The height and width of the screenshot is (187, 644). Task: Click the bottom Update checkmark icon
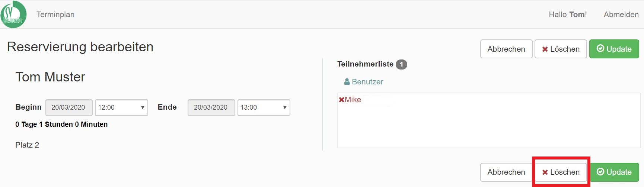pyautogui.click(x=600, y=172)
